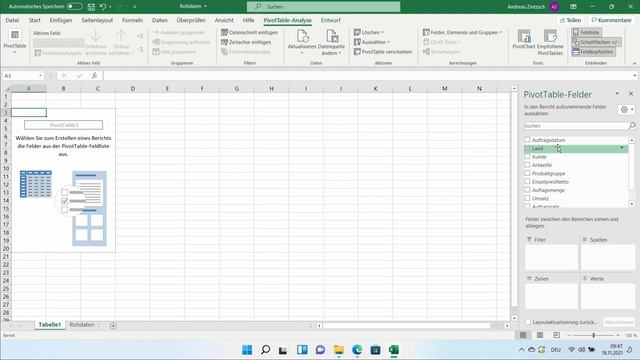The height and width of the screenshot is (360, 640).
Task: Check the Umsatz field
Action: [x=527, y=198]
